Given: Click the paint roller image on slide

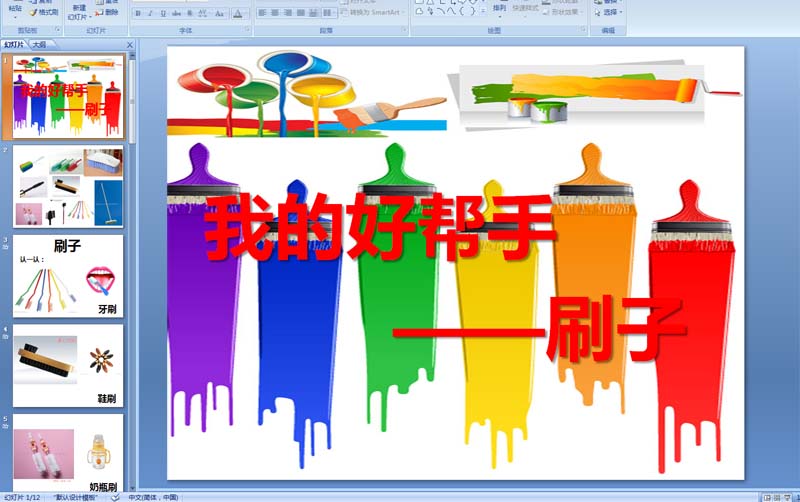Looking at the screenshot, I should point(595,95).
